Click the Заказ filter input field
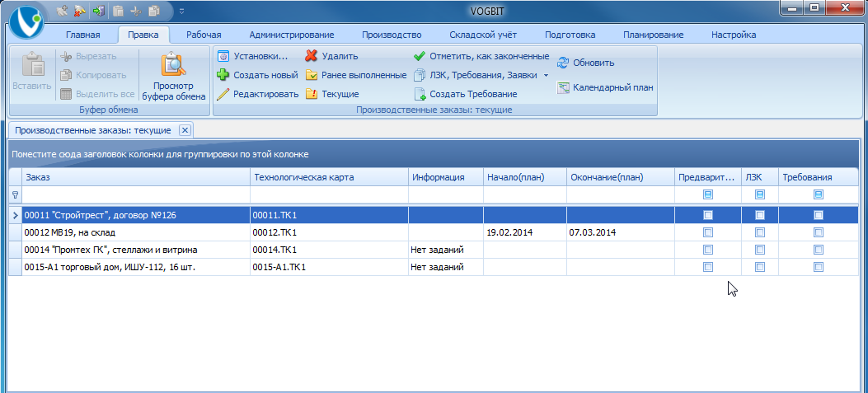Image resolution: width=868 pixels, height=393 pixels. click(136, 194)
